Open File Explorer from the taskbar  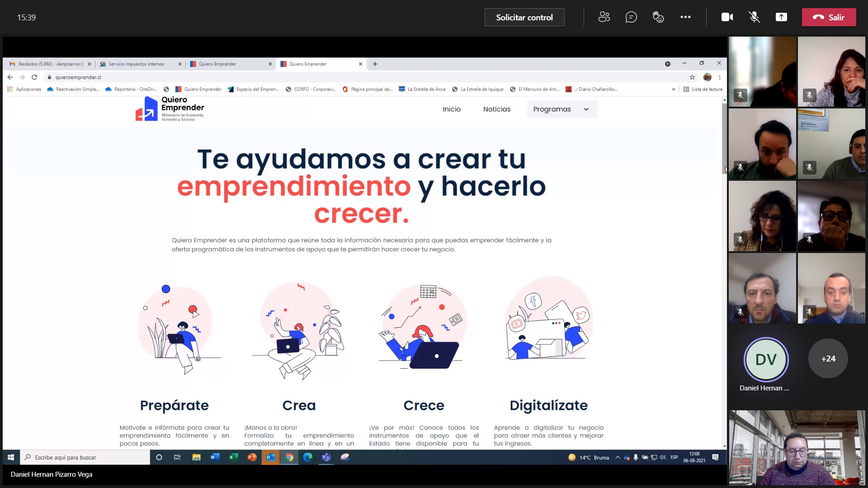coord(196,457)
